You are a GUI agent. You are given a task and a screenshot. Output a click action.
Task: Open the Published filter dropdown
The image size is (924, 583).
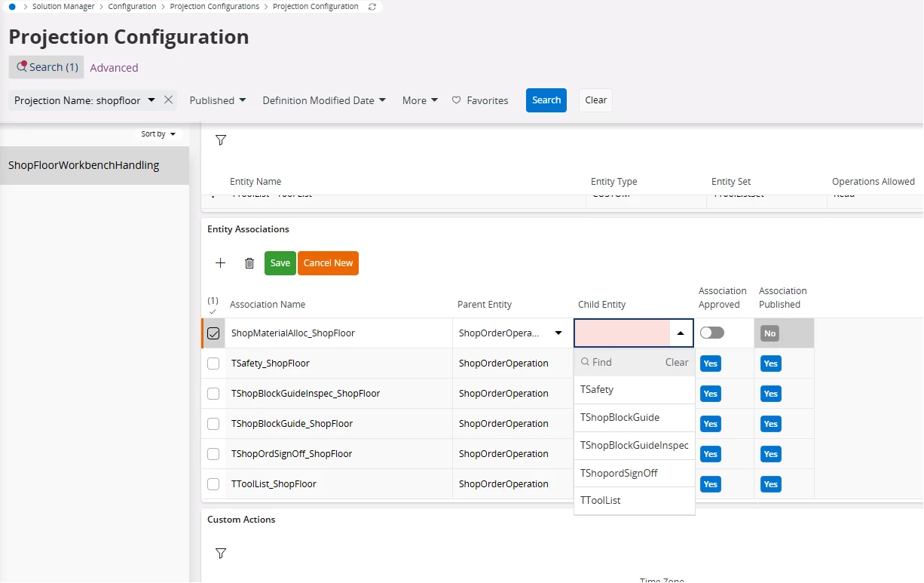[x=218, y=100]
